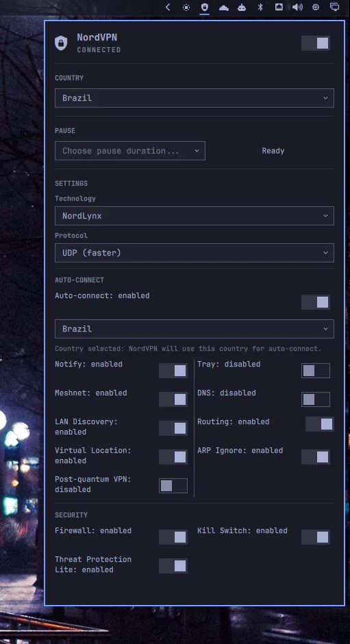This screenshot has height=644, width=350.
Task: Open the Technology dropdown showing NordLynx
Action: (195, 216)
